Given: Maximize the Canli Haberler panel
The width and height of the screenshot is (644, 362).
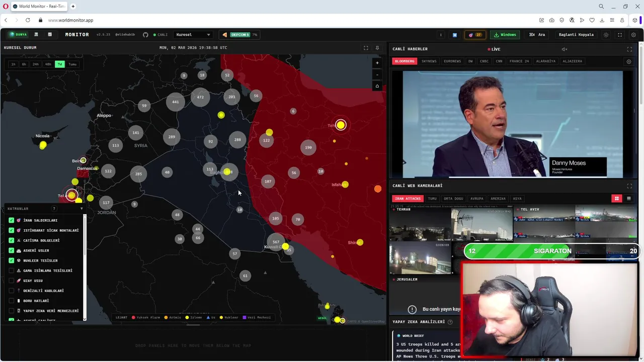Looking at the screenshot, I should 629,49.
